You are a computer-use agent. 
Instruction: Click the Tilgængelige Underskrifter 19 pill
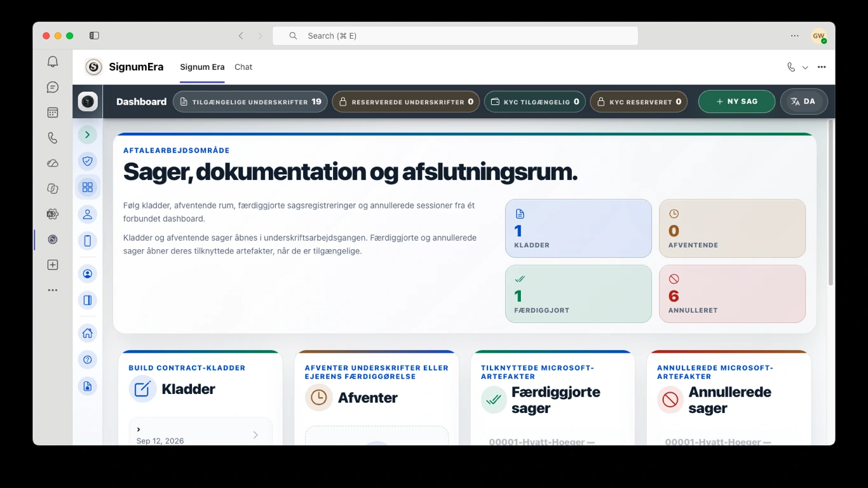(x=250, y=102)
